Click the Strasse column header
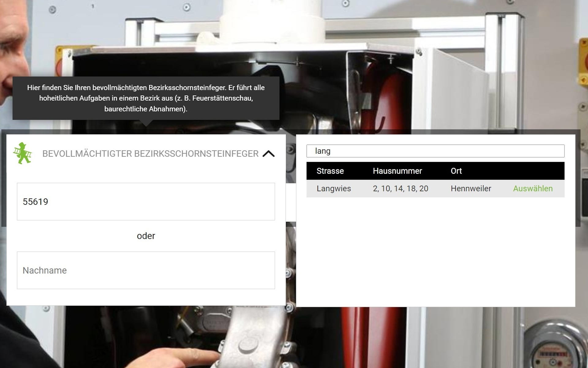Viewport: 588px width, 368px height. 330,171
